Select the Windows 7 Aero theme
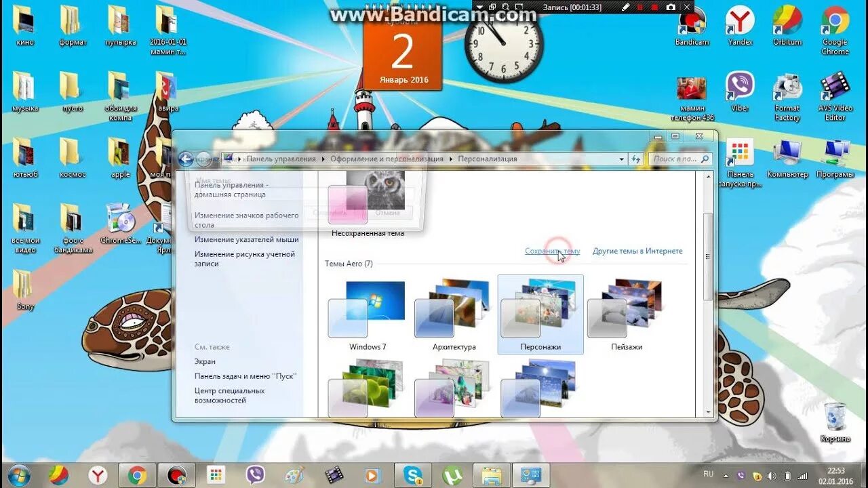Image resolution: width=868 pixels, height=488 pixels. click(x=367, y=315)
